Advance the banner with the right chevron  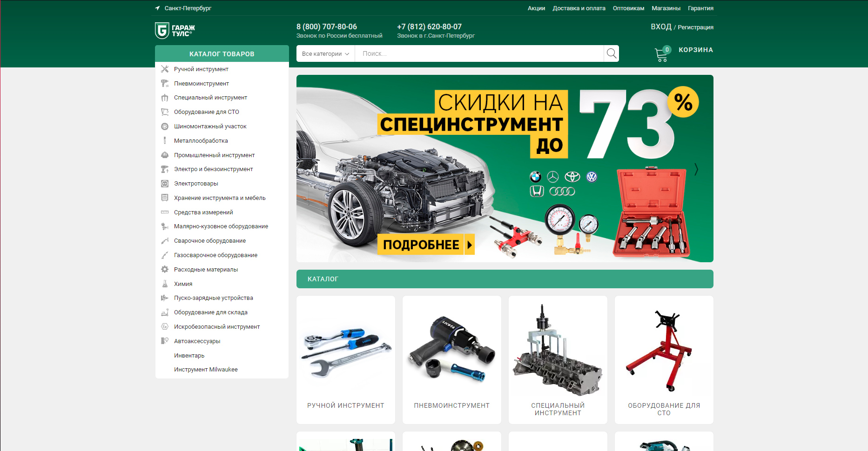click(696, 169)
